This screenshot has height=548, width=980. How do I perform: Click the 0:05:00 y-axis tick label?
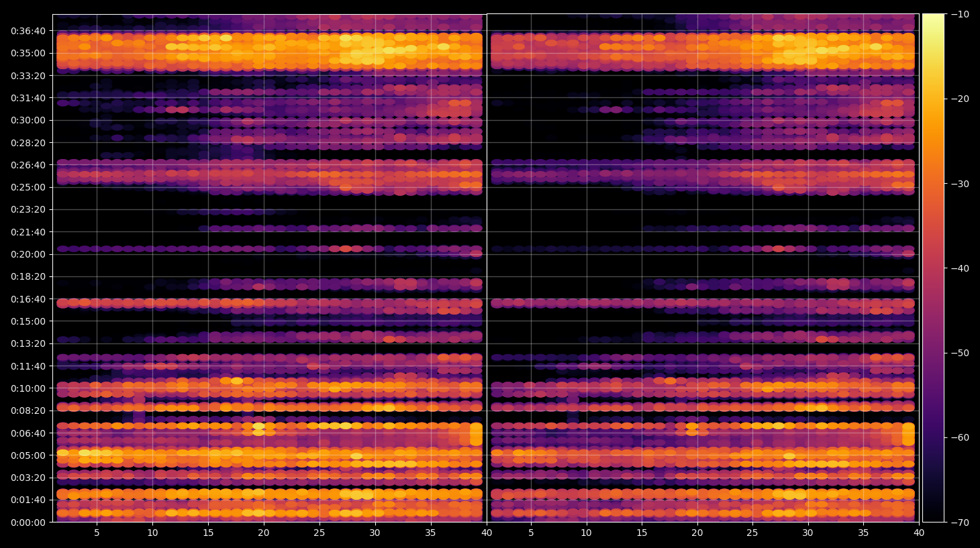[x=28, y=455]
